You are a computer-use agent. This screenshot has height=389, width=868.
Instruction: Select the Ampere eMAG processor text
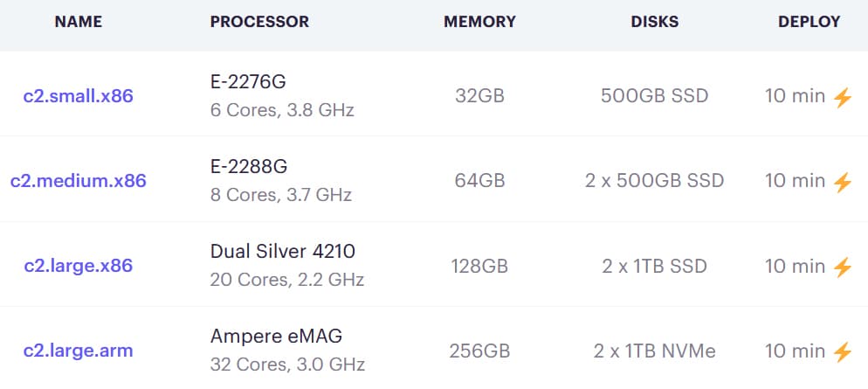[276, 337]
